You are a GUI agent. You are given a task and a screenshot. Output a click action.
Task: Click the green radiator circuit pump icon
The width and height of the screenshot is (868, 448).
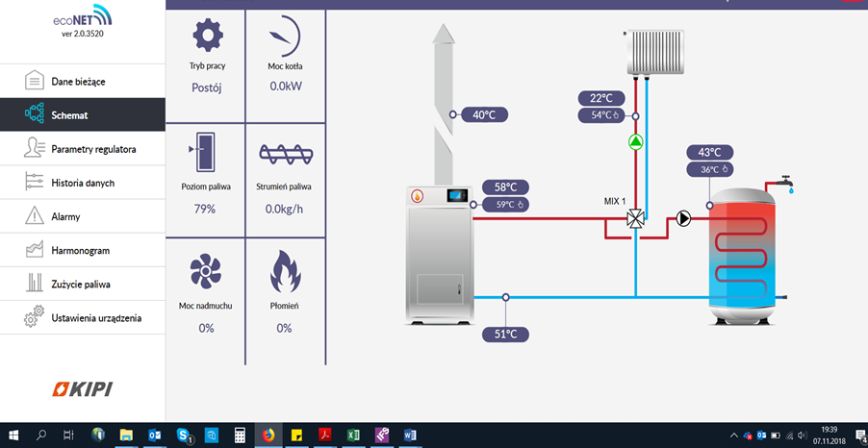635,142
